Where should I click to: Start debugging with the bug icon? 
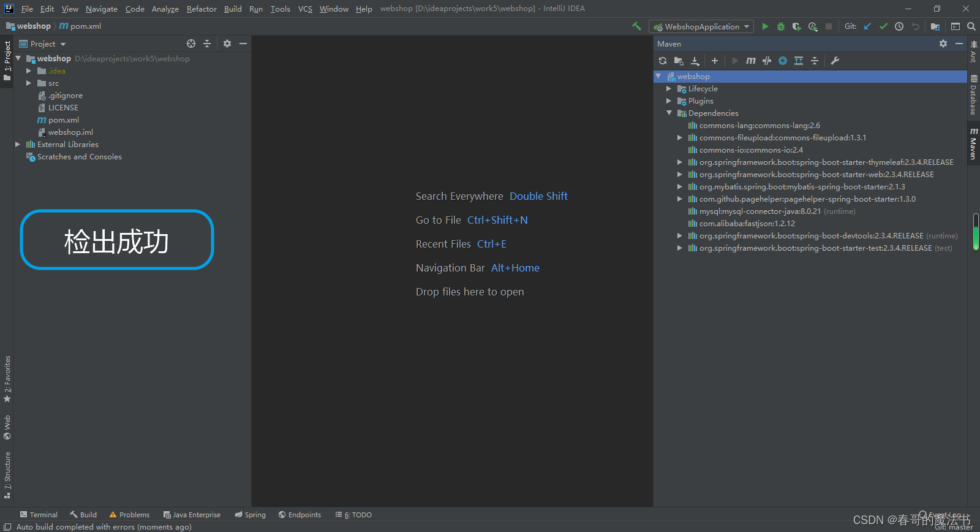pyautogui.click(x=781, y=26)
